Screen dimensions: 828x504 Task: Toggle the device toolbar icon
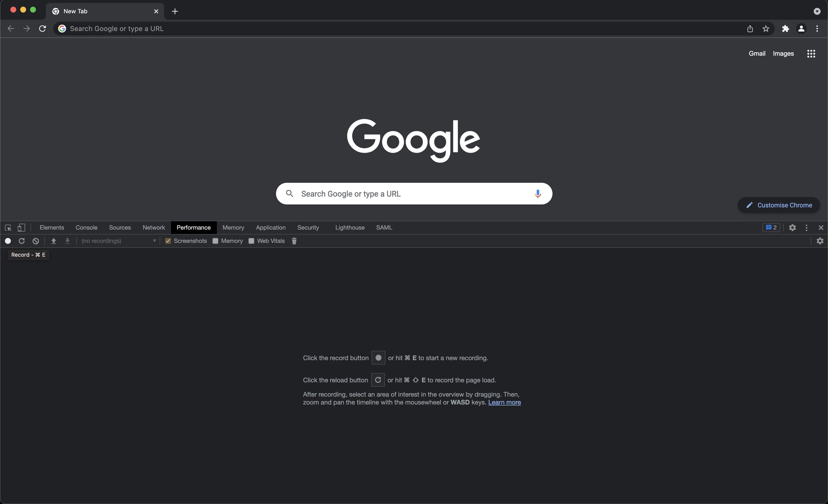pyautogui.click(x=21, y=228)
